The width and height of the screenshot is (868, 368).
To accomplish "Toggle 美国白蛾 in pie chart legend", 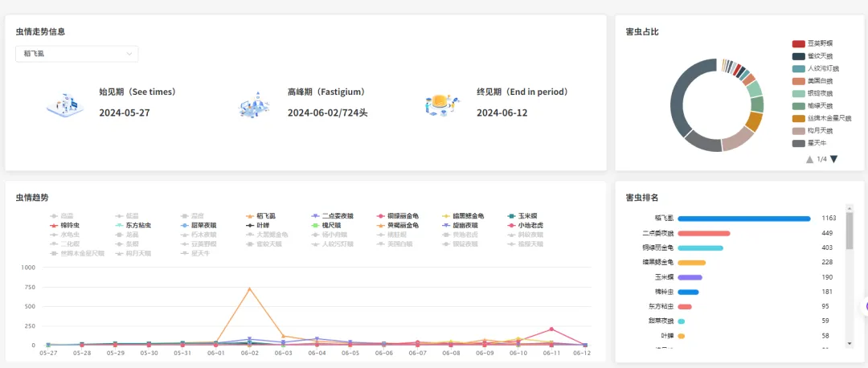I will (813, 81).
